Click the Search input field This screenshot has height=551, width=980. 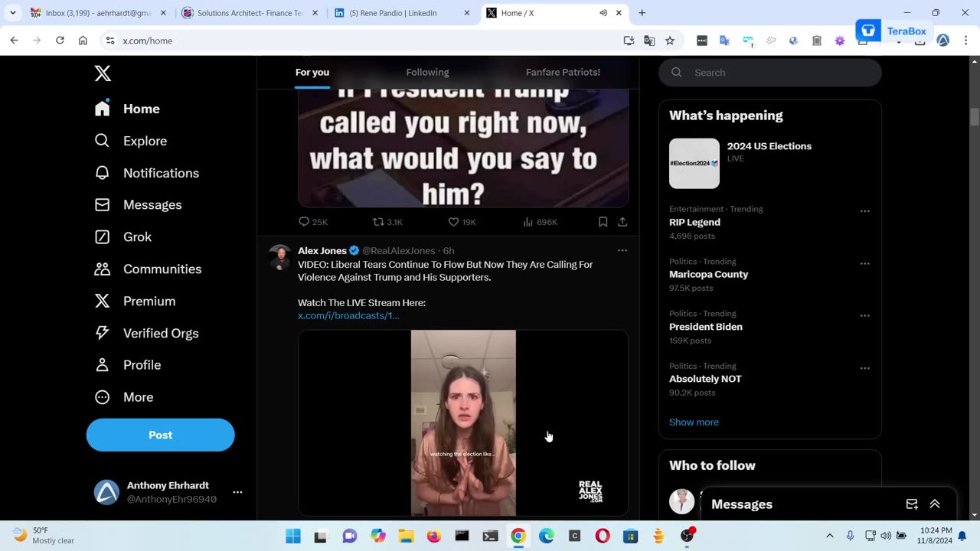770,73
